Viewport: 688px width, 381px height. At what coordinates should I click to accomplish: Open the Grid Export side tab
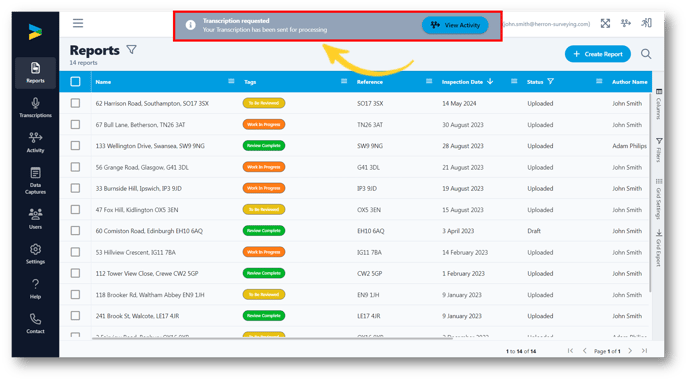[659, 248]
